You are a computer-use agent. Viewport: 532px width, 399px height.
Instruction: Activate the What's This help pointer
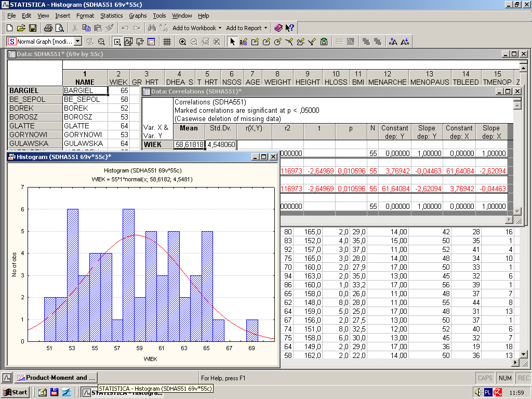[290, 28]
